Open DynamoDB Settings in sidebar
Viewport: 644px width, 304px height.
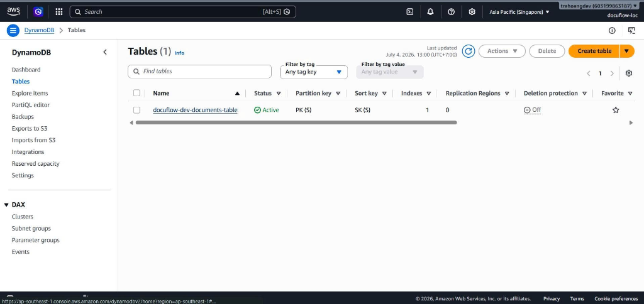23,175
